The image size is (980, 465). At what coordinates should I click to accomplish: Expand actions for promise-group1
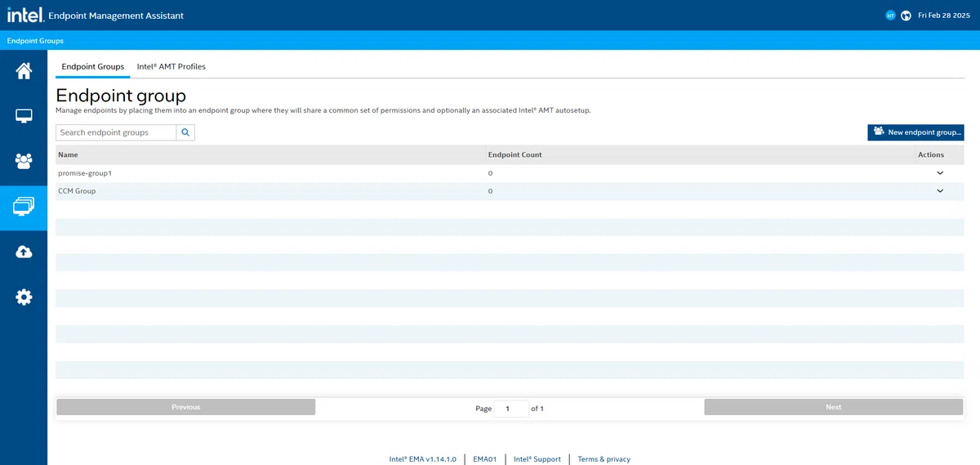[x=940, y=173]
